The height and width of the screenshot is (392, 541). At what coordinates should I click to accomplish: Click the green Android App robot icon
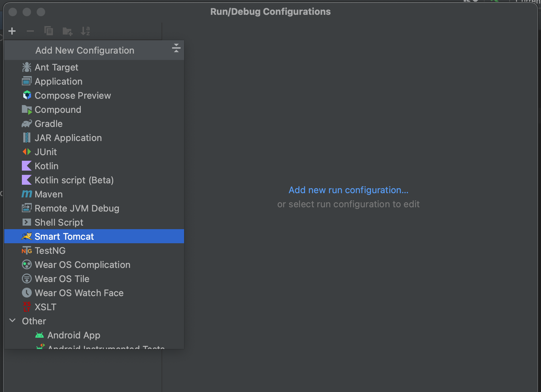click(39, 335)
